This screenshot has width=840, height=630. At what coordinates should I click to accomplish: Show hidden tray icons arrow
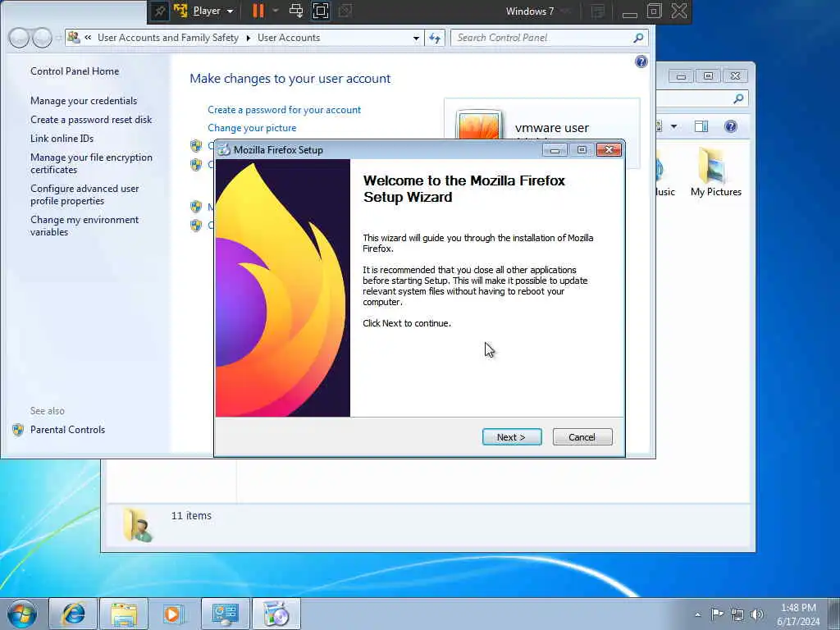click(697, 614)
